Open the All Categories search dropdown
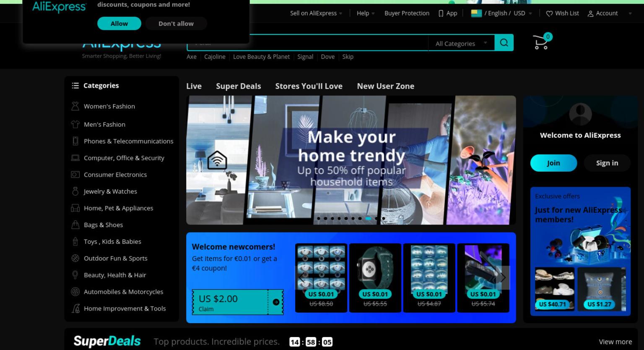 [461, 43]
